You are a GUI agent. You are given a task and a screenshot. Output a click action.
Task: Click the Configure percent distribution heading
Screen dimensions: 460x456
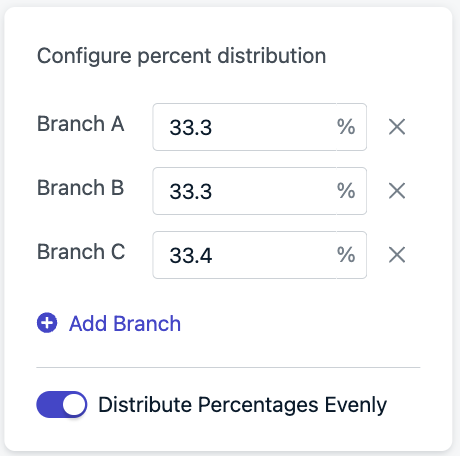coord(181,56)
